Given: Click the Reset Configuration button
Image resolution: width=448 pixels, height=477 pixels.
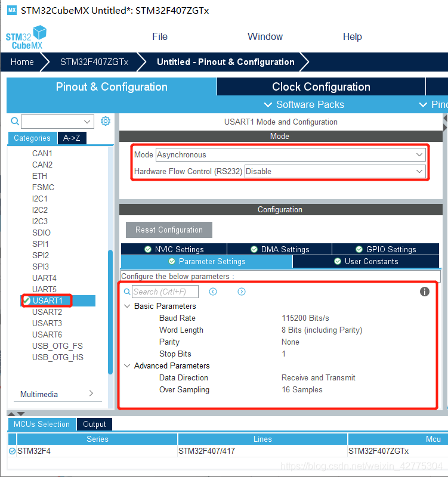Looking at the screenshot, I should 169,230.
